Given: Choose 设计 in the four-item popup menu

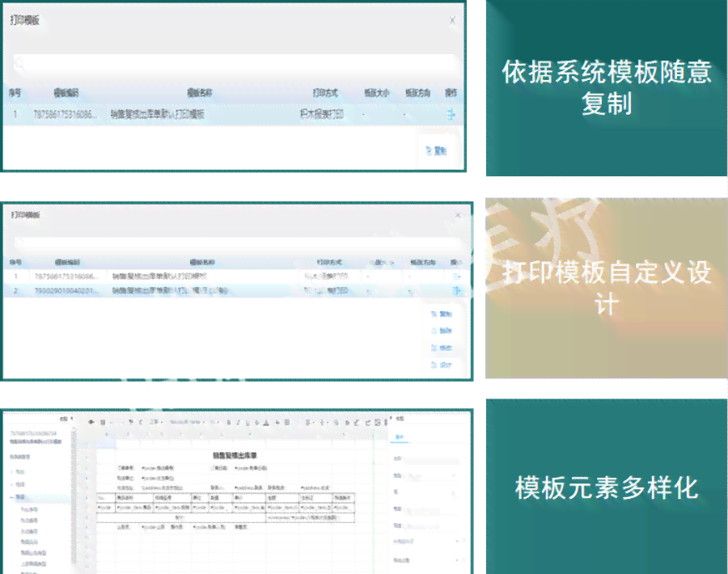Looking at the screenshot, I should point(442,365).
